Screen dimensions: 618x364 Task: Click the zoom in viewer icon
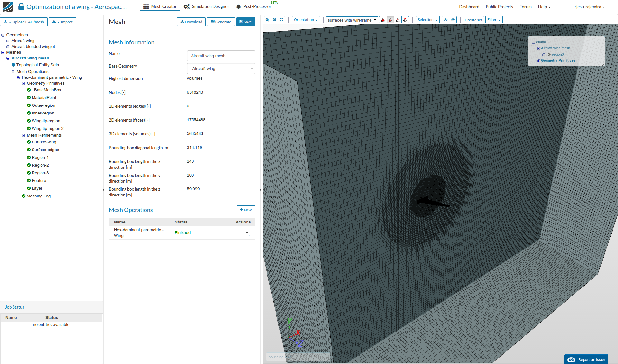click(267, 20)
